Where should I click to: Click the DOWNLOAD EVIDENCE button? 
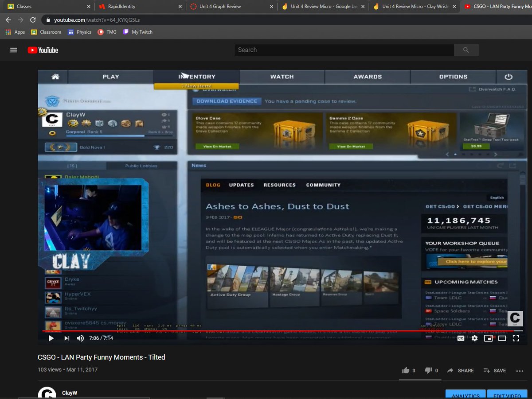[227, 101]
